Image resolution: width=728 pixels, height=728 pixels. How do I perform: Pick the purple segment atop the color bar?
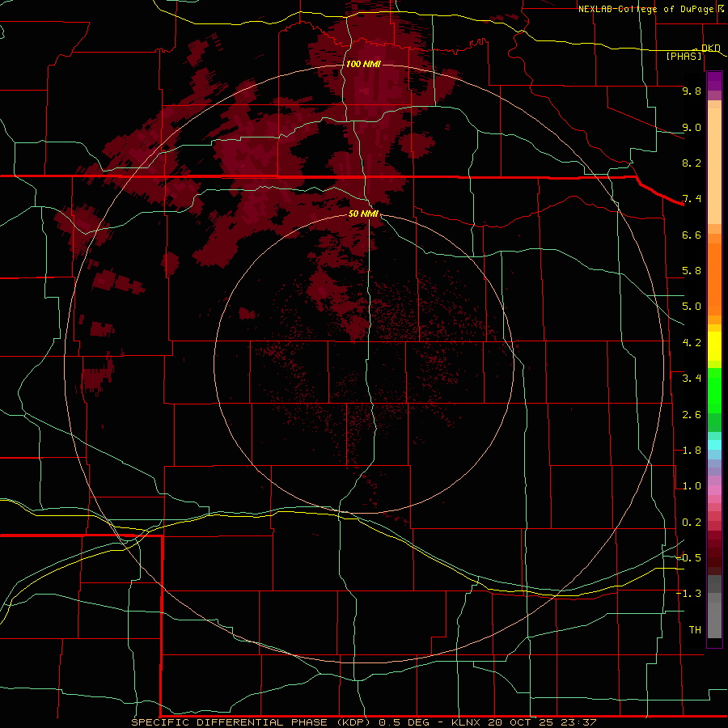[x=714, y=81]
